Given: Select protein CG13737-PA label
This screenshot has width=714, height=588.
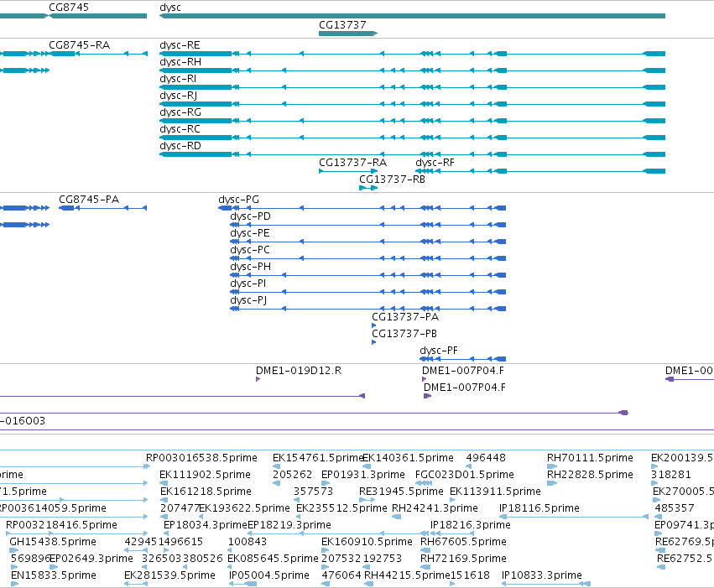Looking at the screenshot, I should [405, 317].
